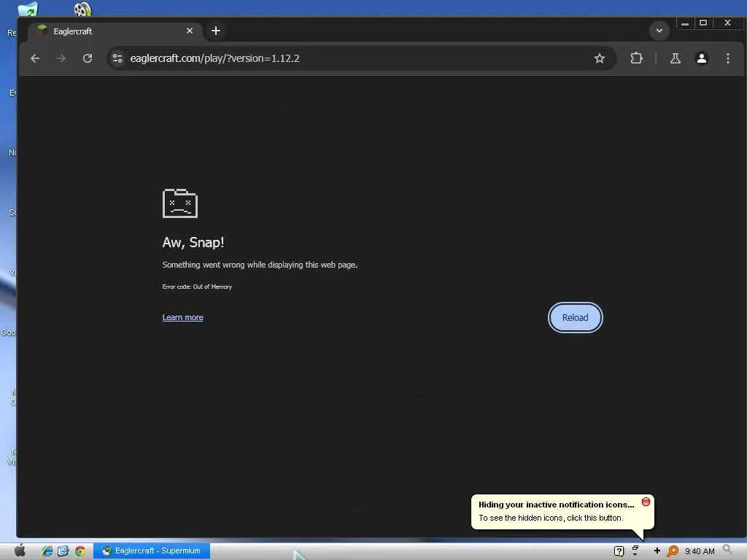Click the Aw, Snap! heading
Screen dimensions: 747x560
(x=193, y=242)
